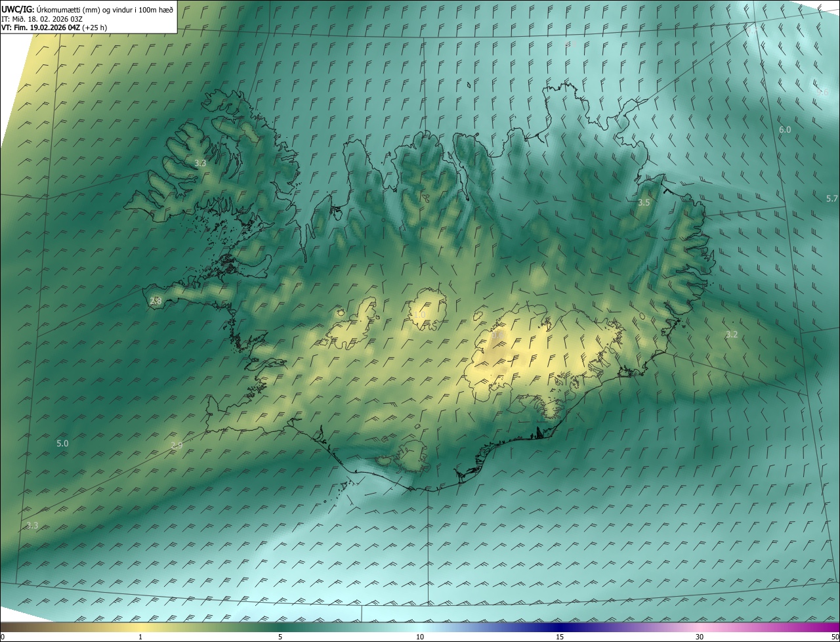Click the 2.9 value label southwest of Reykjanes

[x=177, y=446]
